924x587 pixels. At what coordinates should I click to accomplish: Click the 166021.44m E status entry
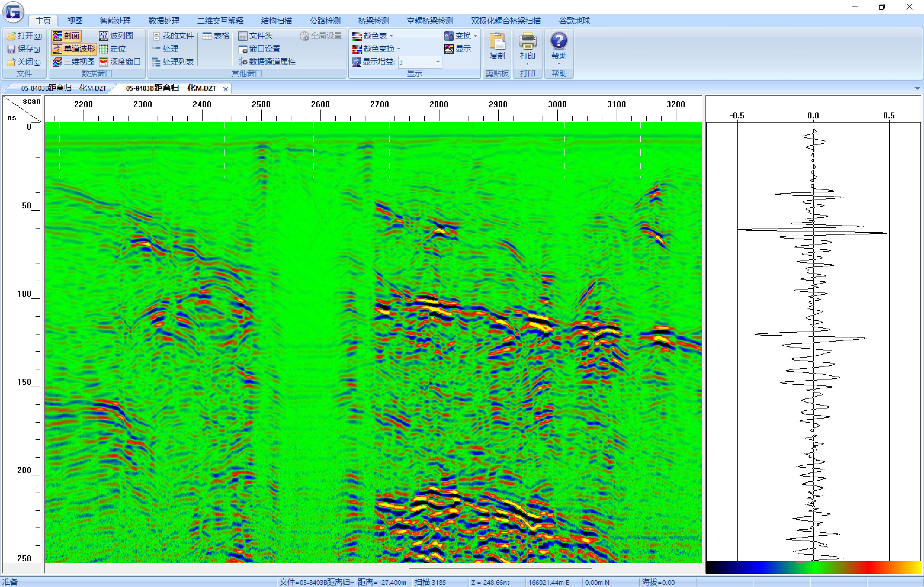549,582
